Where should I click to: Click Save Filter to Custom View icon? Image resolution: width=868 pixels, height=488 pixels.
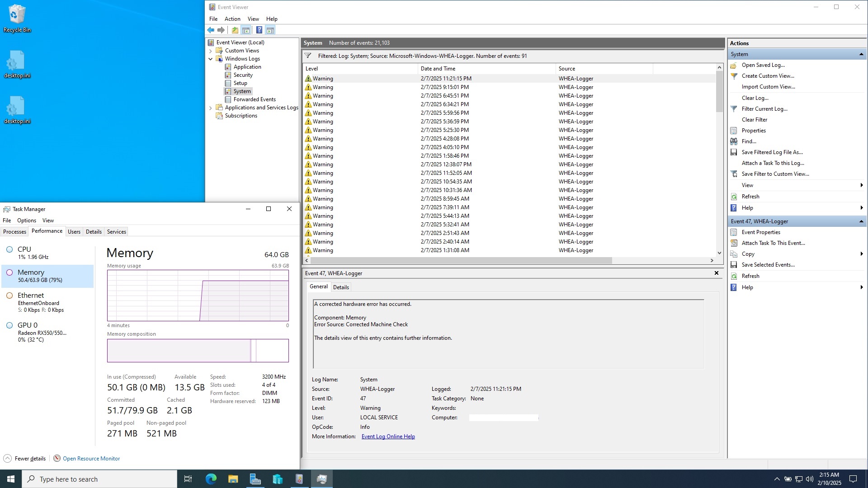734,174
